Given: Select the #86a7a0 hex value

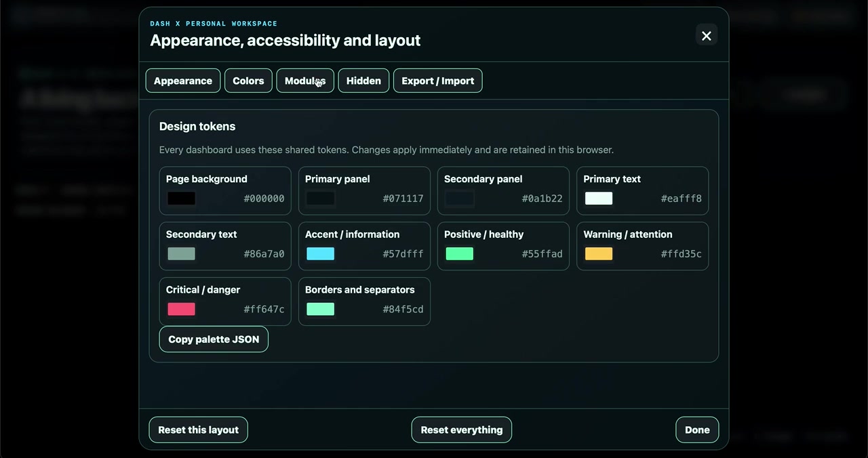Looking at the screenshot, I should pos(264,254).
